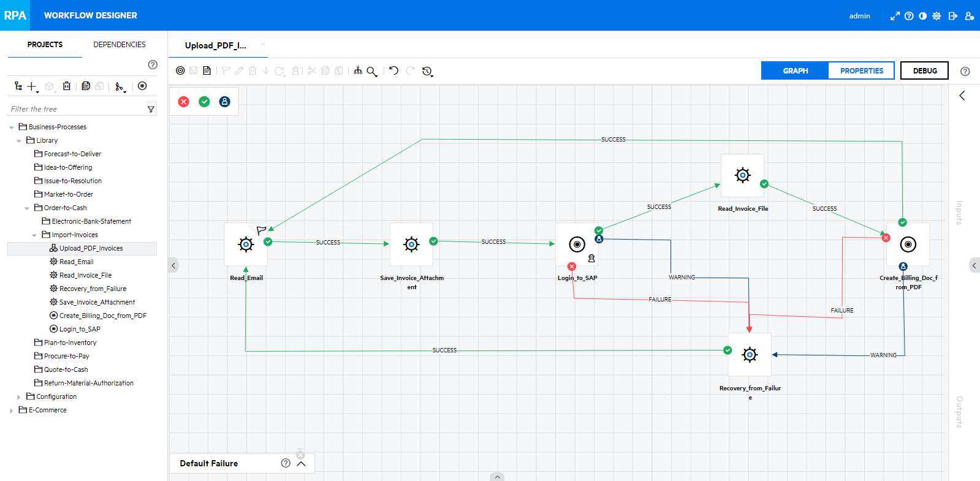980x481 pixels.
Task: Click the DEBUG button
Action: [x=925, y=71]
